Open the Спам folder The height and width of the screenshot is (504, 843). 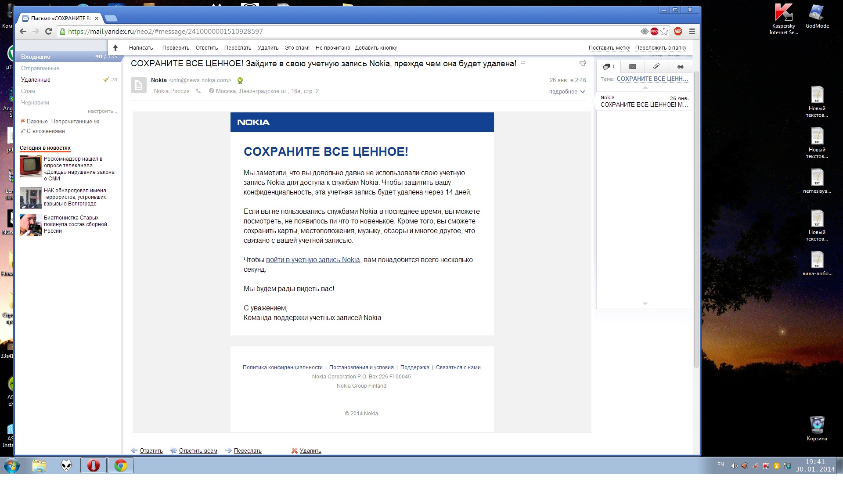(x=28, y=91)
